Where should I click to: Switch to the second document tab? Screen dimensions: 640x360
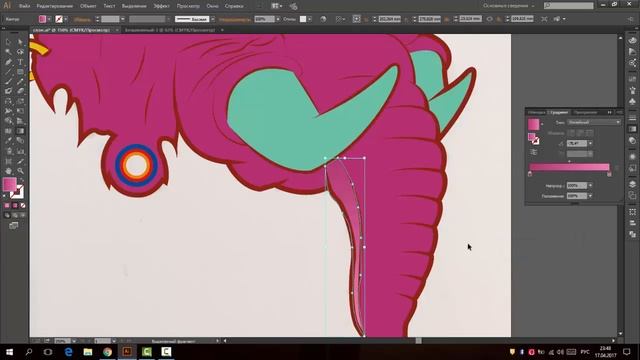pos(170,30)
